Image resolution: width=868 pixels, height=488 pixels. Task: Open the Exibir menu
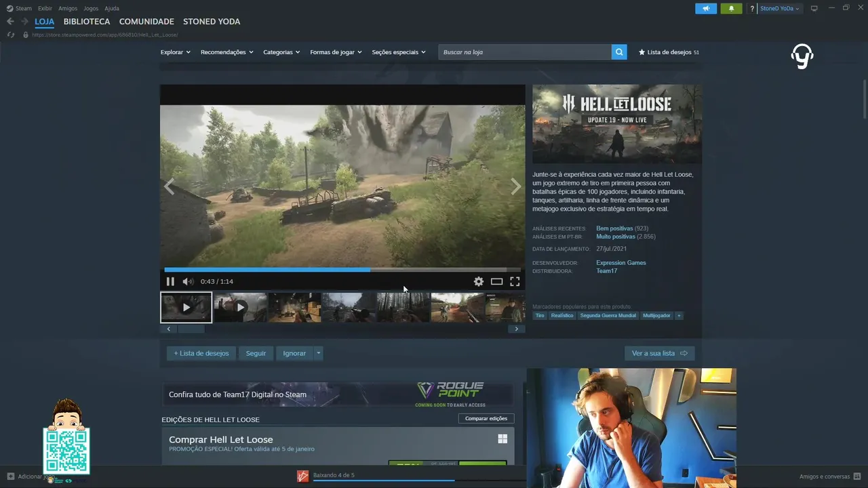[45, 8]
